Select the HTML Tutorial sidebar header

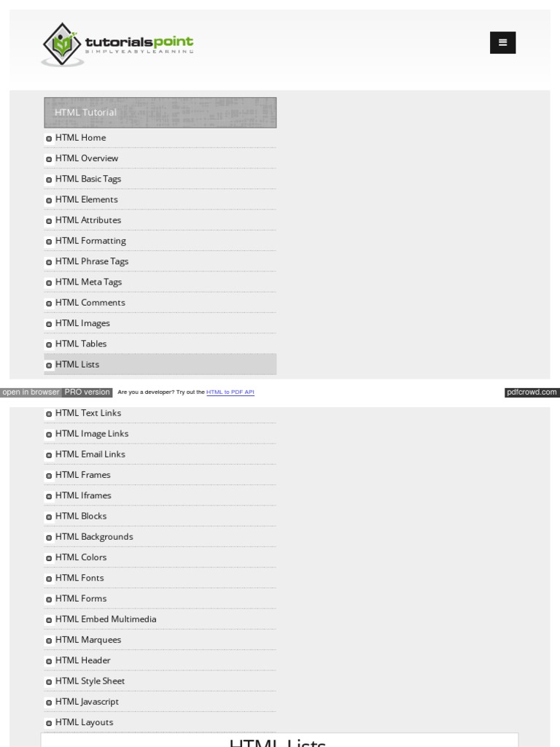(160, 112)
